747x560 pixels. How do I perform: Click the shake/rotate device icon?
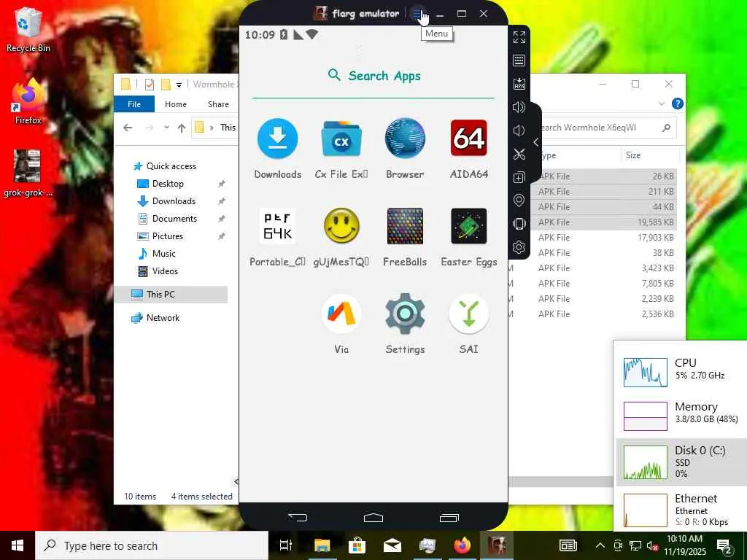point(519,224)
